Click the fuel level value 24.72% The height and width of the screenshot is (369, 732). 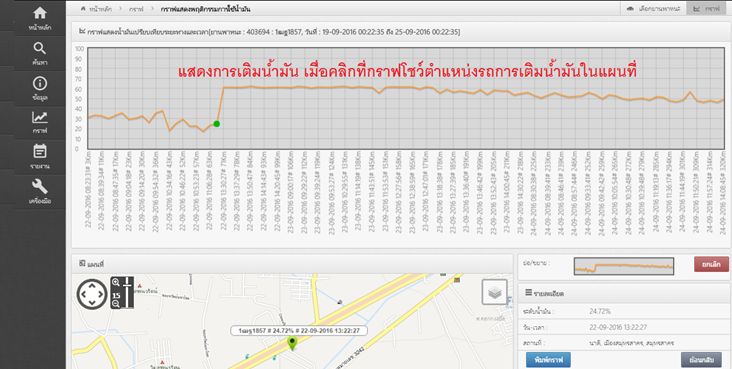click(600, 311)
